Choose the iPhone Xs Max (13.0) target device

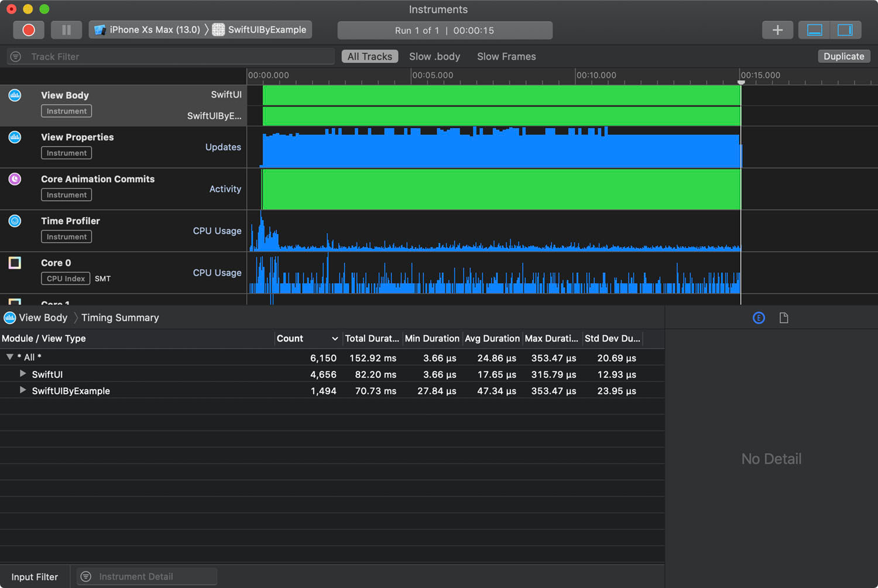(x=148, y=30)
